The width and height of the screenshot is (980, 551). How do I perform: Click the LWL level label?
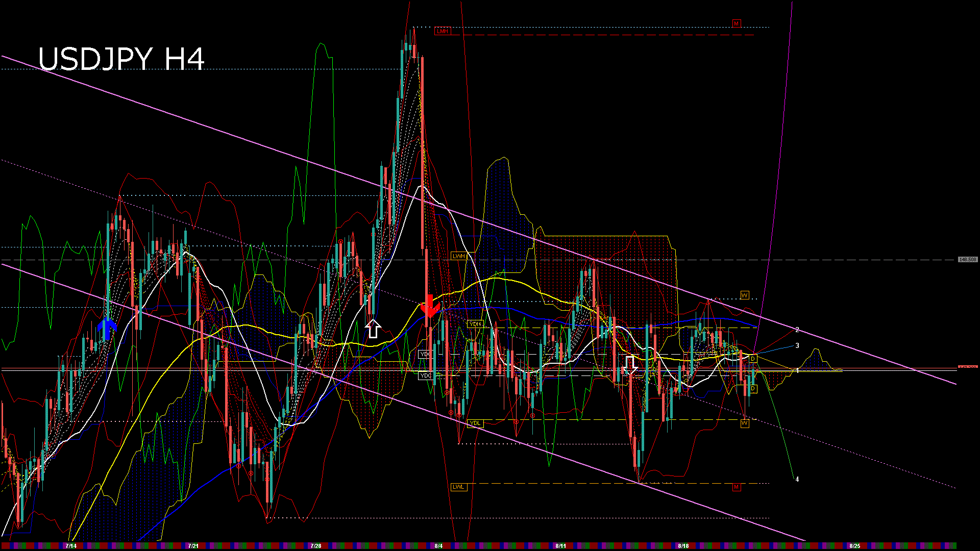click(458, 487)
